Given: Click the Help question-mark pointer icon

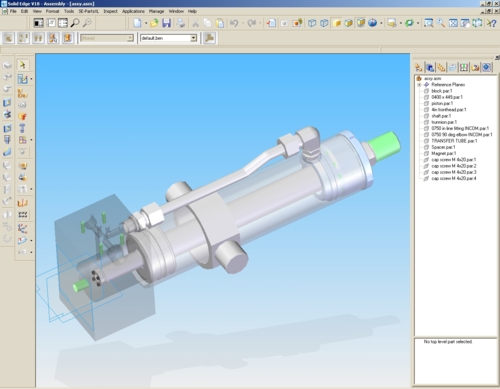Looking at the screenshot, I should (x=491, y=23).
